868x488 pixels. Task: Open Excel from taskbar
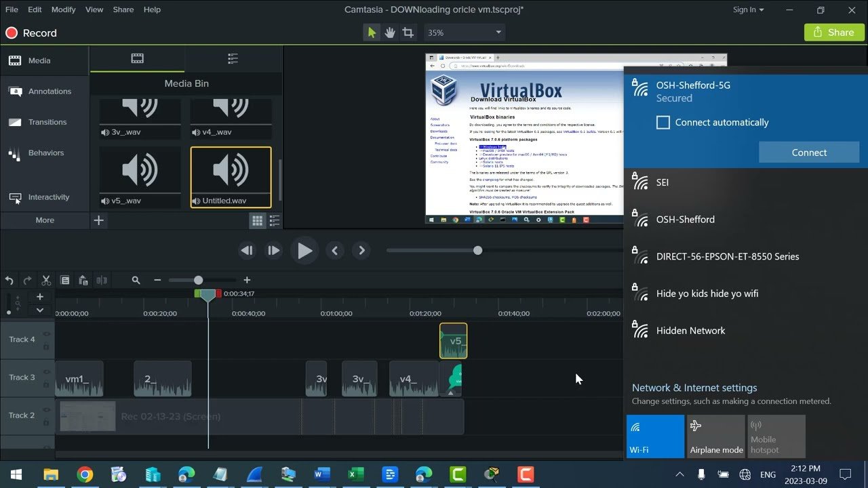[356, 474]
